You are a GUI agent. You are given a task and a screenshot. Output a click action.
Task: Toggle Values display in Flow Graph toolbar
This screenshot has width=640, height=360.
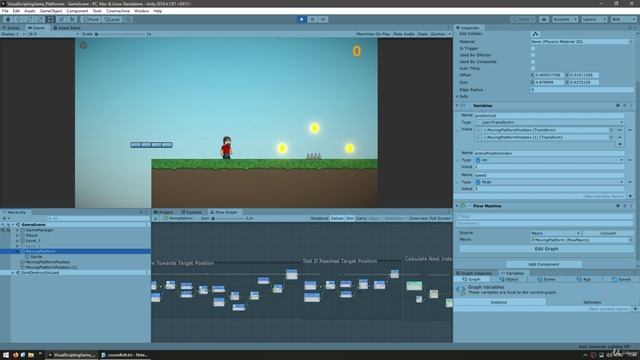pos(337,218)
